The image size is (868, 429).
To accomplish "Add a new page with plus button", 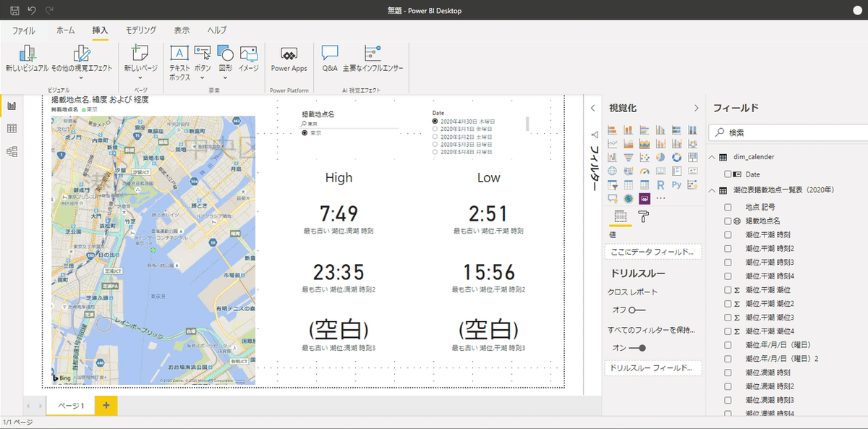I will click(x=106, y=406).
